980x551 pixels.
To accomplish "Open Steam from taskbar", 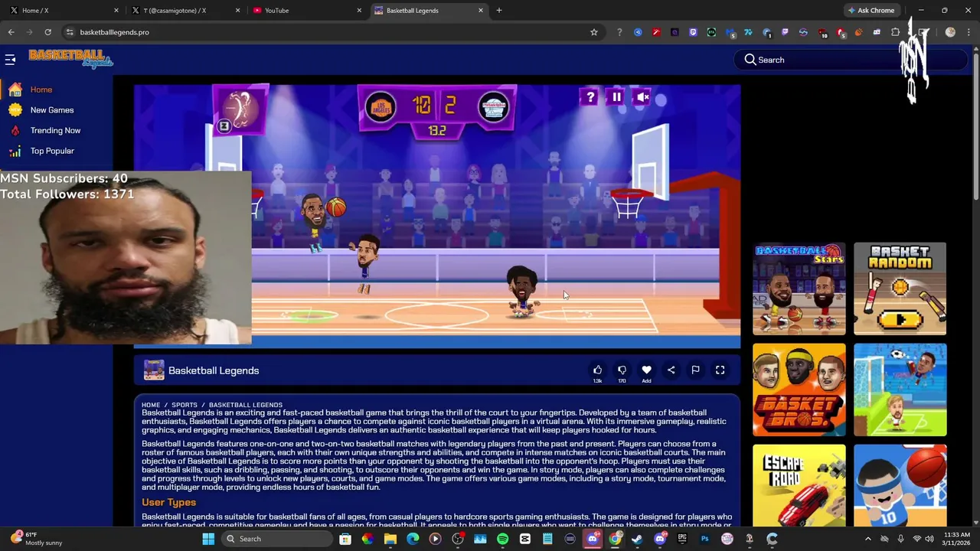I will [x=637, y=539].
